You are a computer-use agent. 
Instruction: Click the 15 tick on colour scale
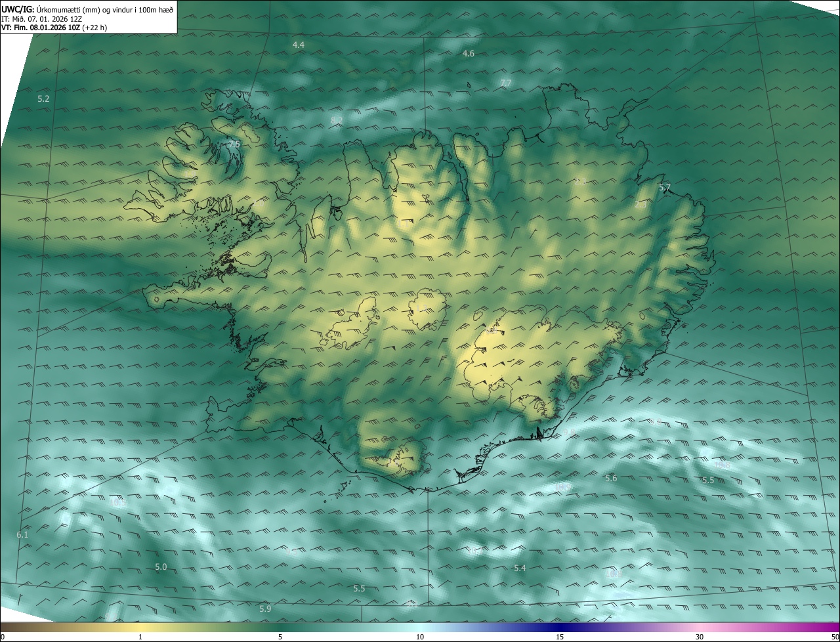(560, 637)
